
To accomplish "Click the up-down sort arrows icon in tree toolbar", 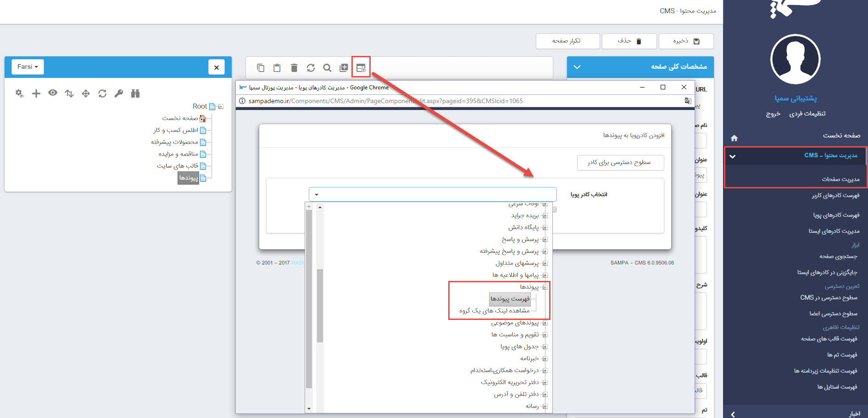I will tap(69, 93).
